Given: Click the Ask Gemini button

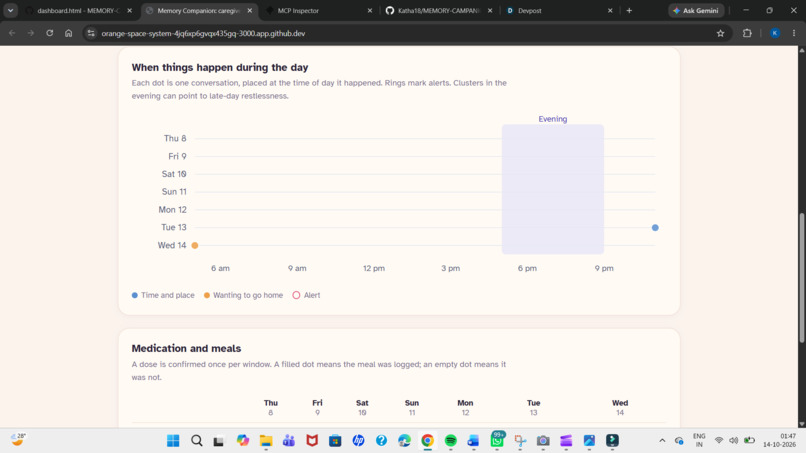Looking at the screenshot, I should tap(696, 10).
